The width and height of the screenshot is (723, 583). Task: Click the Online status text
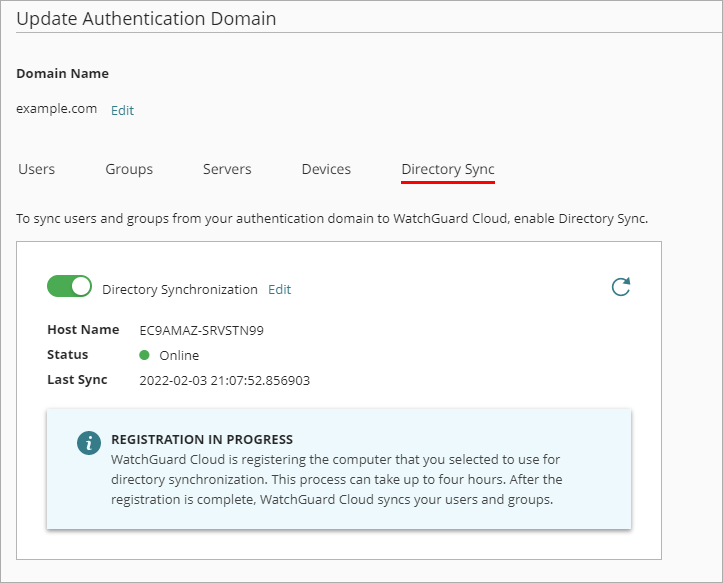click(x=179, y=355)
